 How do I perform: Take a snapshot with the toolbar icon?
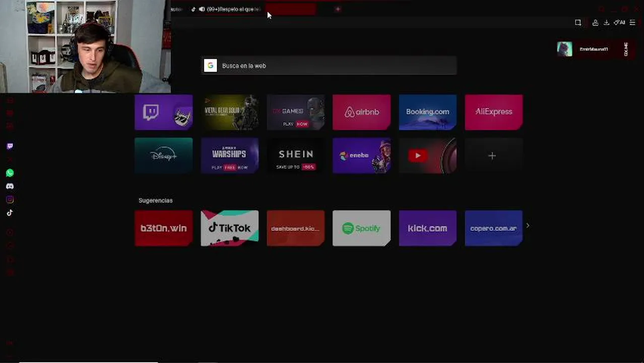click(x=578, y=22)
